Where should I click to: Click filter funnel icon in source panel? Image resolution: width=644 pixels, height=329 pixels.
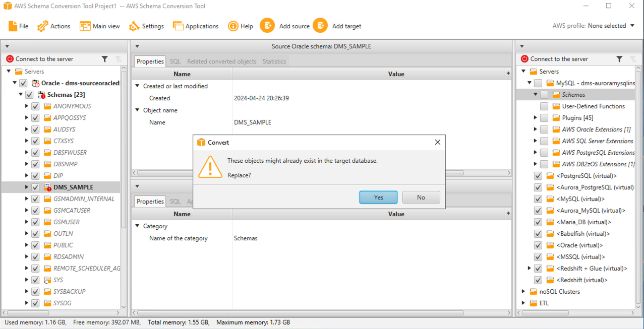pos(104,59)
